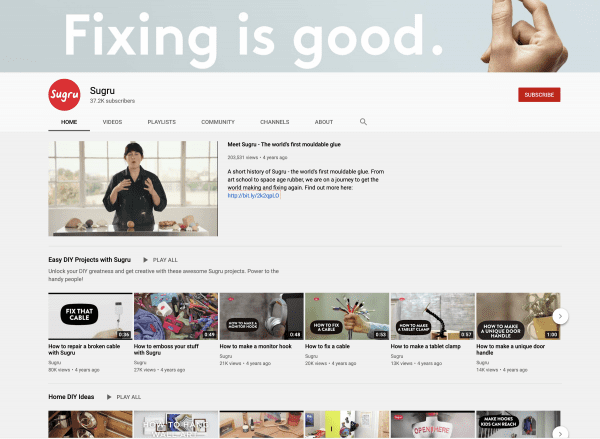Click the play icon next to Easy DIY Projects

[145, 260]
